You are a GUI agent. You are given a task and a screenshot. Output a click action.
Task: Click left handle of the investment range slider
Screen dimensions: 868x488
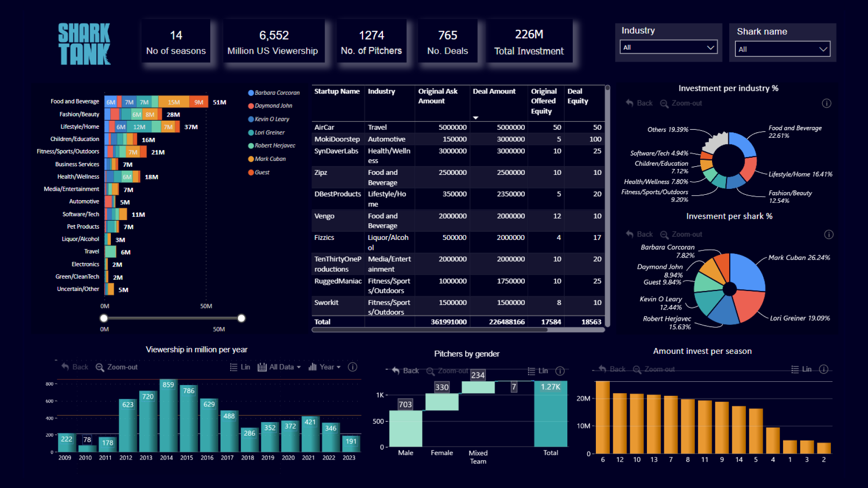pyautogui.click(x=104, y=318)
